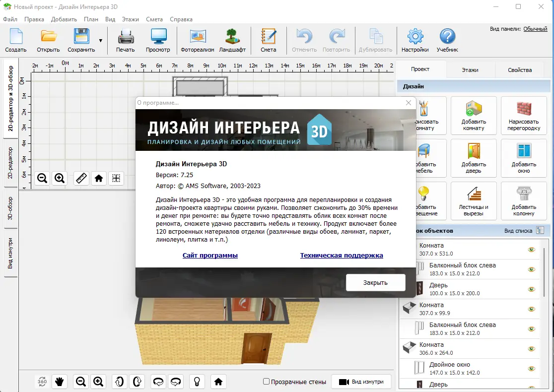Open the Вид панели Обычный selector
The image size is (554, 392).
pyautogui.click(x=535, y=29)
